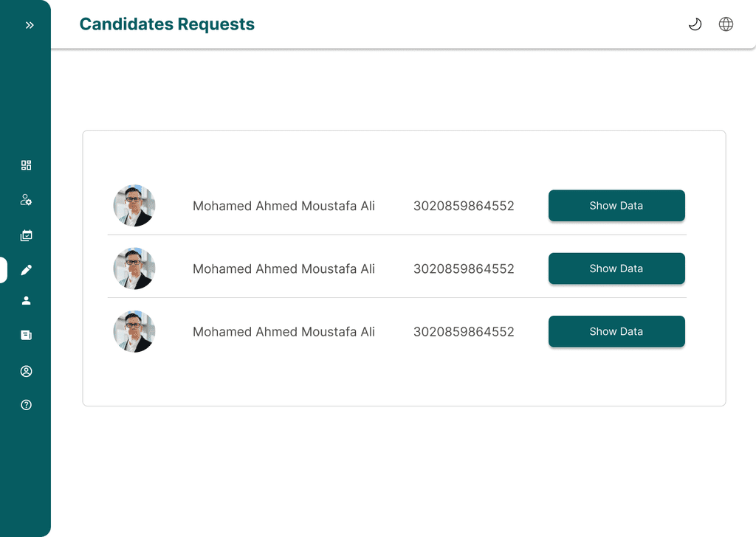Open the person icon in sidebar
756x537 pixels.
27,300
